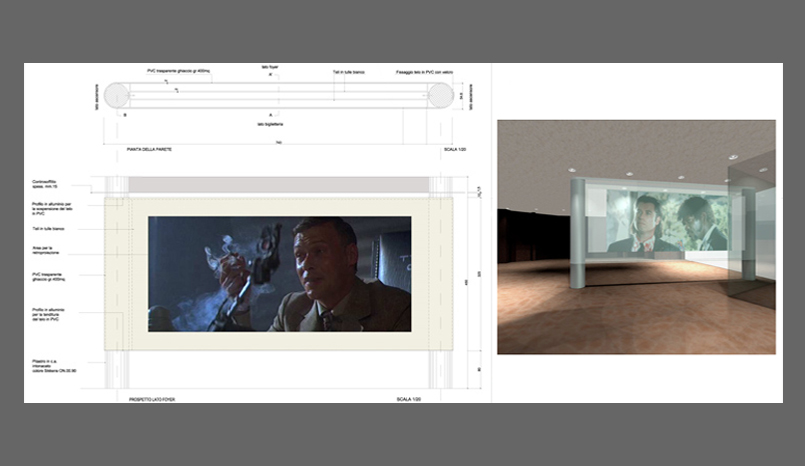805x466 pixels.
Task: Click the 'PIANTA DELLA PARETE' drawing title
Action: (x=149, y=149)
